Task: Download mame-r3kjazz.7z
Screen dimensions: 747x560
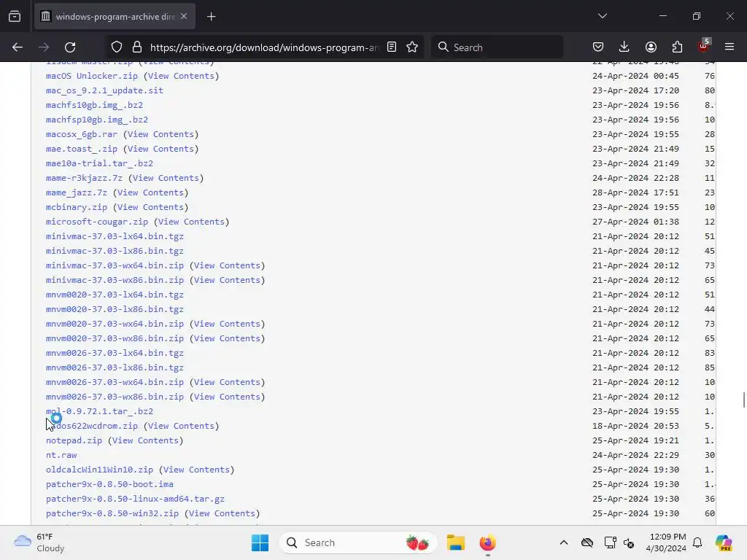Action: [x=84, y=178]
